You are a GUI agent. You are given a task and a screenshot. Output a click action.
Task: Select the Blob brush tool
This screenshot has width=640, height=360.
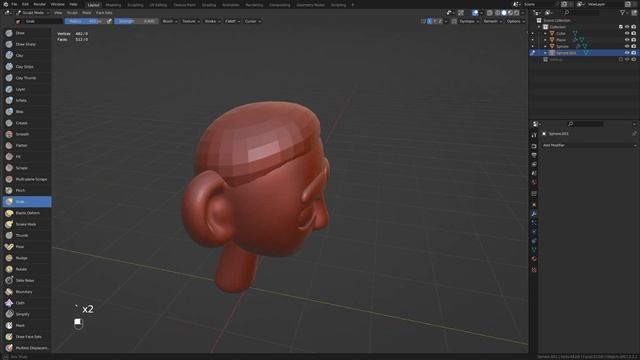27,112
